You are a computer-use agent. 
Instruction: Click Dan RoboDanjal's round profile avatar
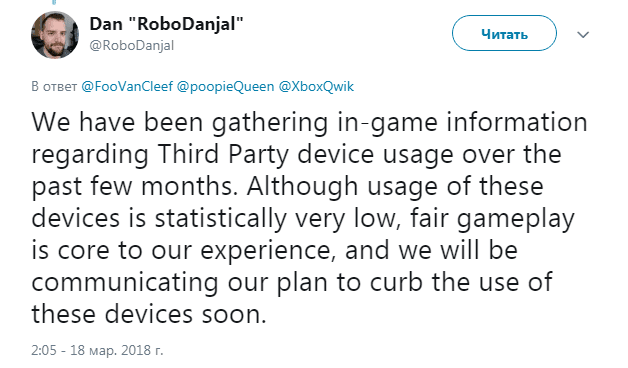(55, 35)
